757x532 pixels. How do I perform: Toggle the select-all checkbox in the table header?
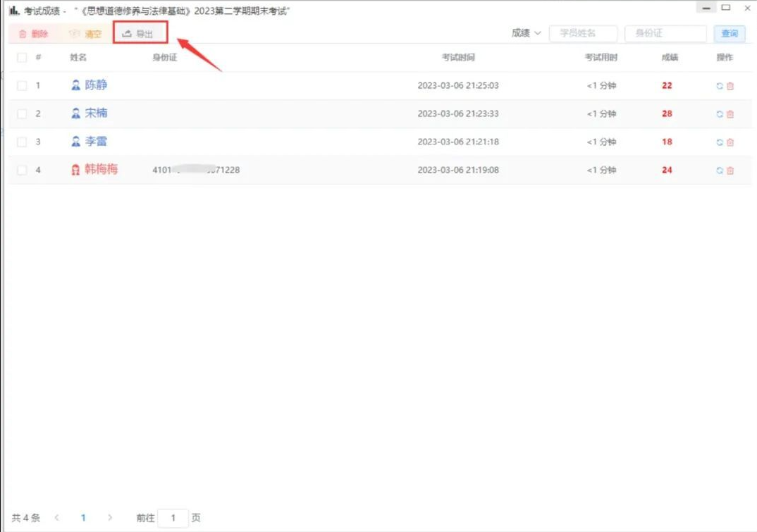tap(22, 58)
